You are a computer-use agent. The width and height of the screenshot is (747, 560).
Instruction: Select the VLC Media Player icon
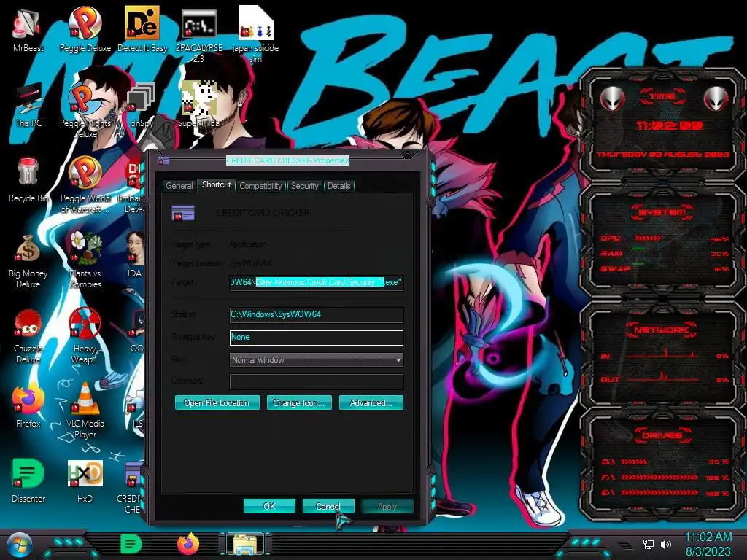pos(85,410)
